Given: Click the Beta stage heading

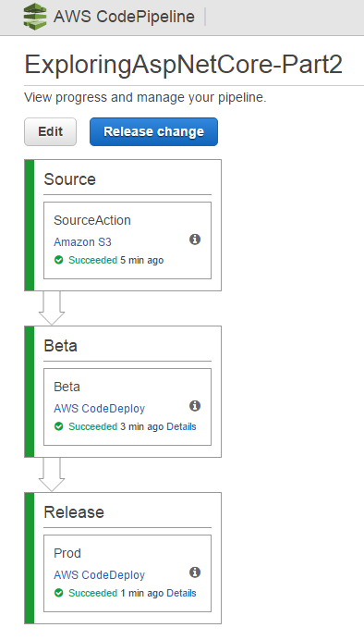Looking at the screenshot, I should pyautogui.click(x=60, y=346).
